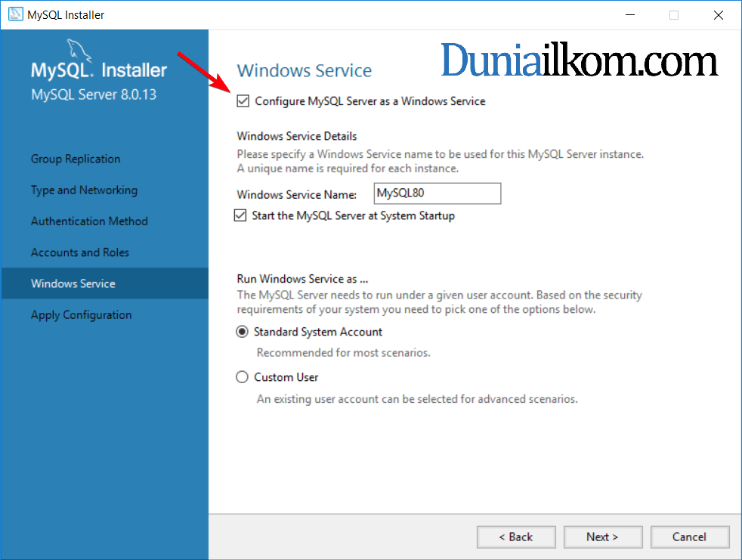
Task: Click the 'Run Windows Service as ...' heading
Action: (302, 279)
